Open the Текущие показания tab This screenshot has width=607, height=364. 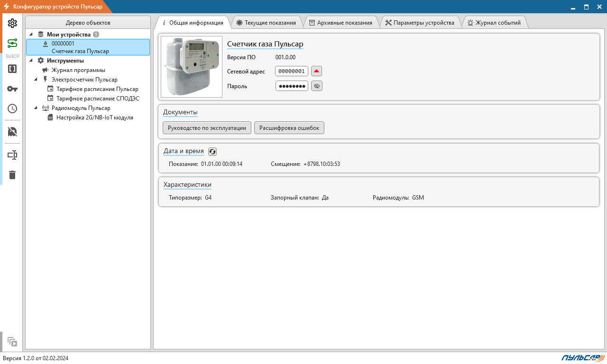point(266,23)
